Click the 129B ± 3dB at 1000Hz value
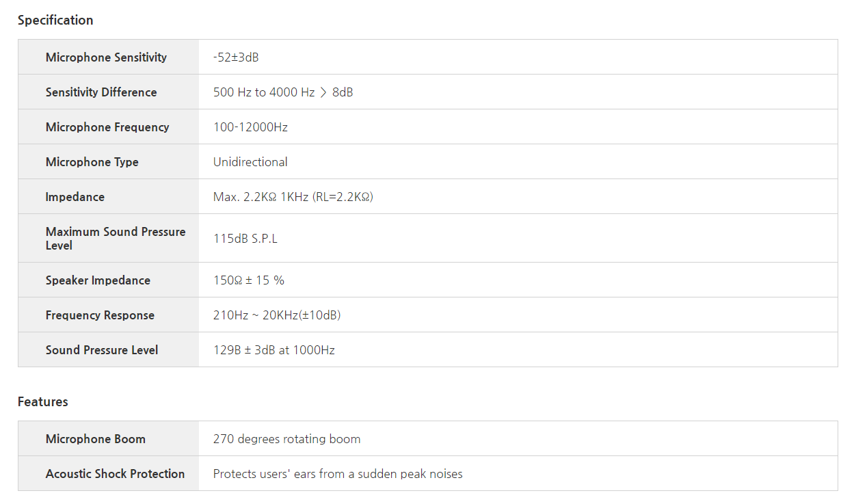This screenshot has height=504, width=854. point(274,350)
